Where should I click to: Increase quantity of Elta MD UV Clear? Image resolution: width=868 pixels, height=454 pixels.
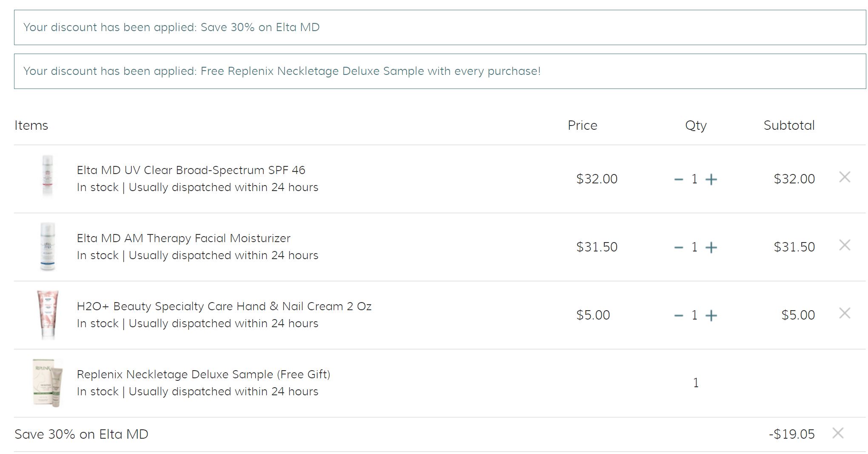[x=711, y=180]
